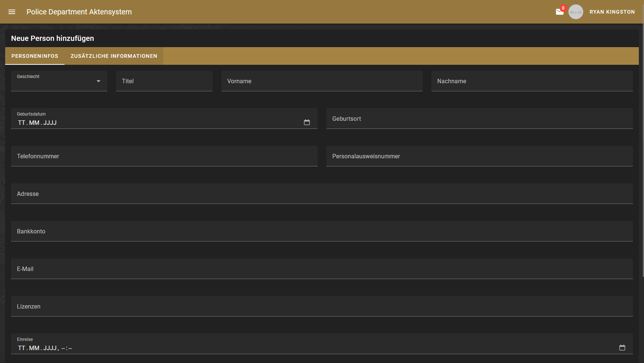Click the Telefonnummer field
644x363 pixels.
point(164,156)
